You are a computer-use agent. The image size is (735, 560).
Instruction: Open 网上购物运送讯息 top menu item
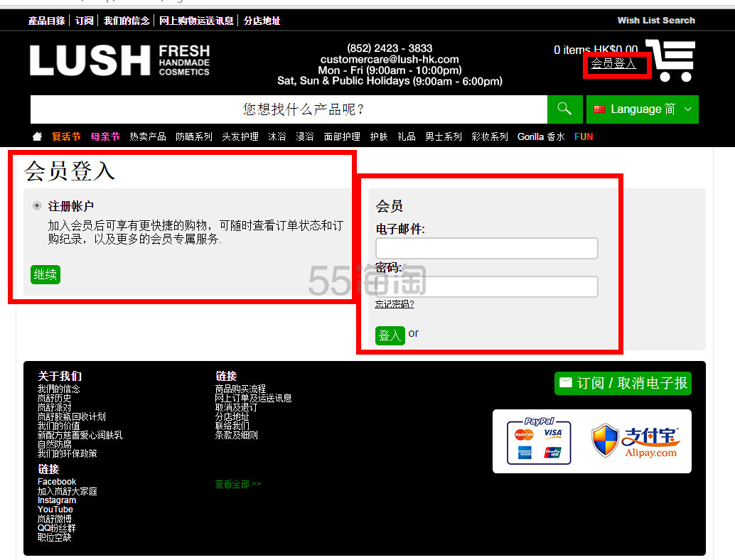(x=196, y=21)
